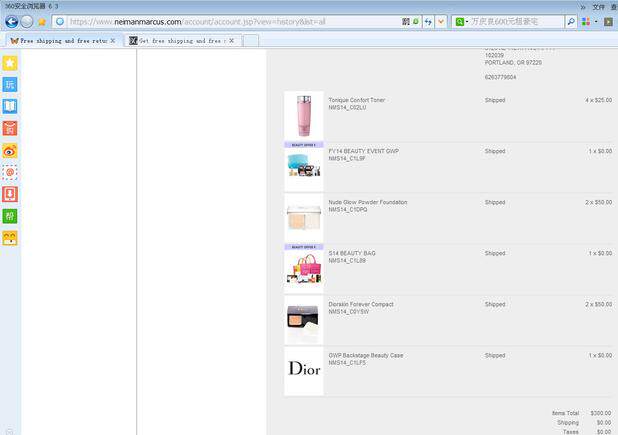This screenshot has height=435, width=618.
Task: Open favorites star next to navigation buttons
Action: tap(42, 22)
